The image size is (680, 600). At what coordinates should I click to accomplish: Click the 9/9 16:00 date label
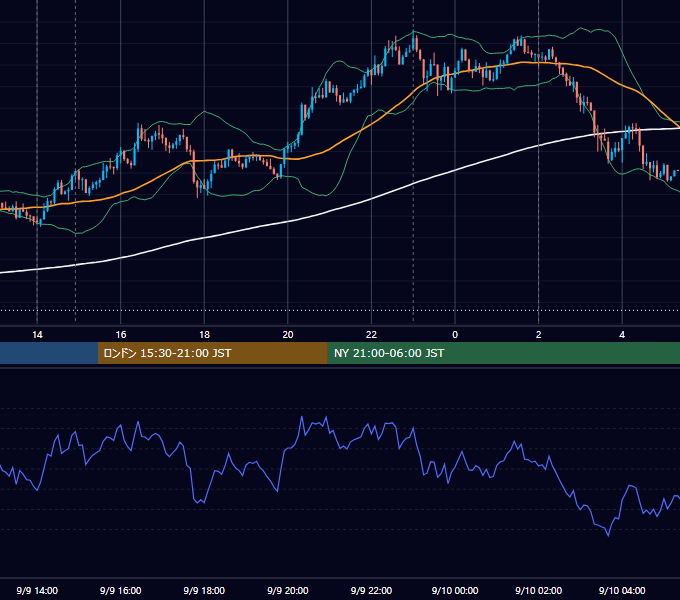[121, 590]
